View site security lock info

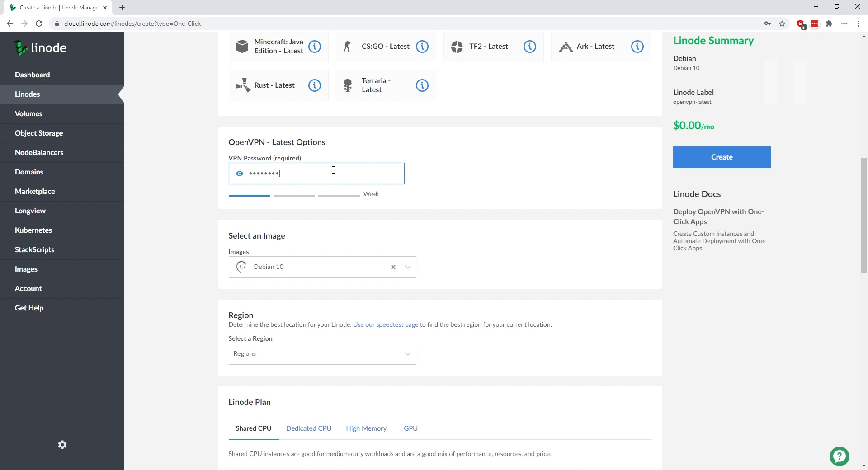pyautogui.click(x=57, y=23)
